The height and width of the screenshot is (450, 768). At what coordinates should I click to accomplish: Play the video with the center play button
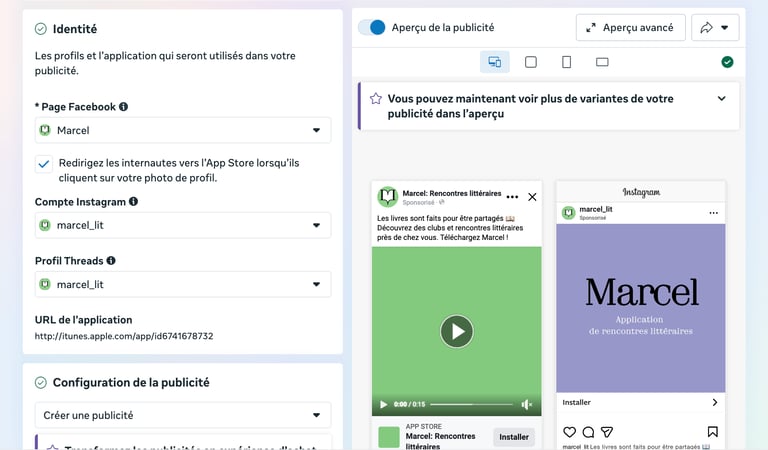(x=456, y=332)
